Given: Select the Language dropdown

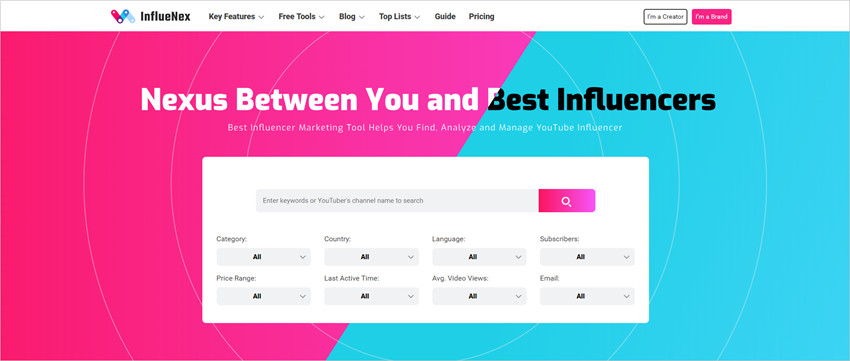Looking at the screenshot, I should click(x=479, y=257).
